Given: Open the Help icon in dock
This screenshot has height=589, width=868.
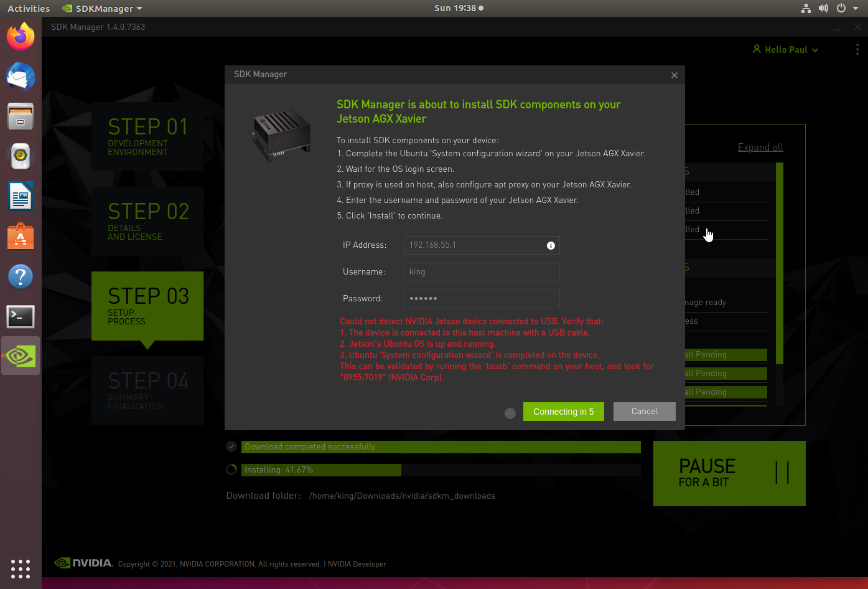Looking at the screenshot, I should click(21, 276).
